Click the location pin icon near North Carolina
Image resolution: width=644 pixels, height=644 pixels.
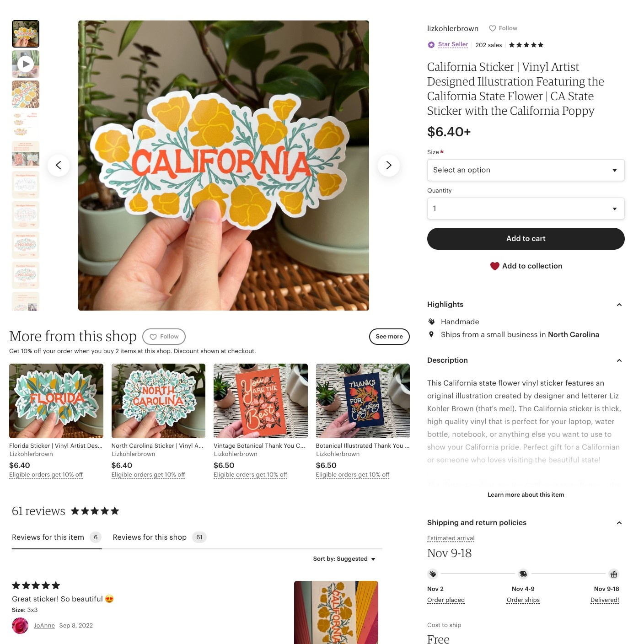[x=431, y=334]
